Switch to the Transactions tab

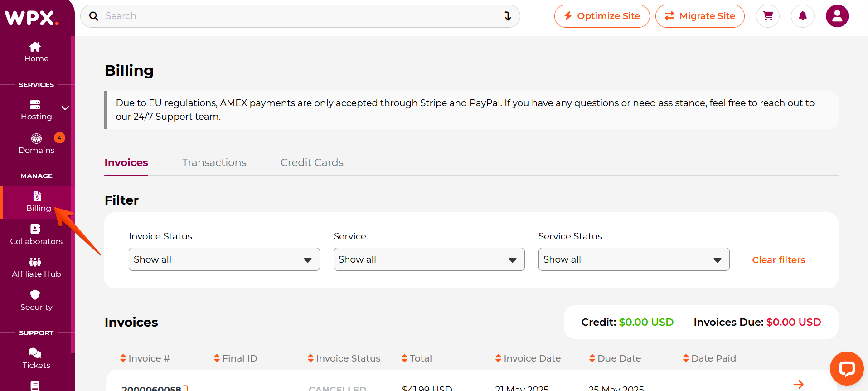pos(214,162)
